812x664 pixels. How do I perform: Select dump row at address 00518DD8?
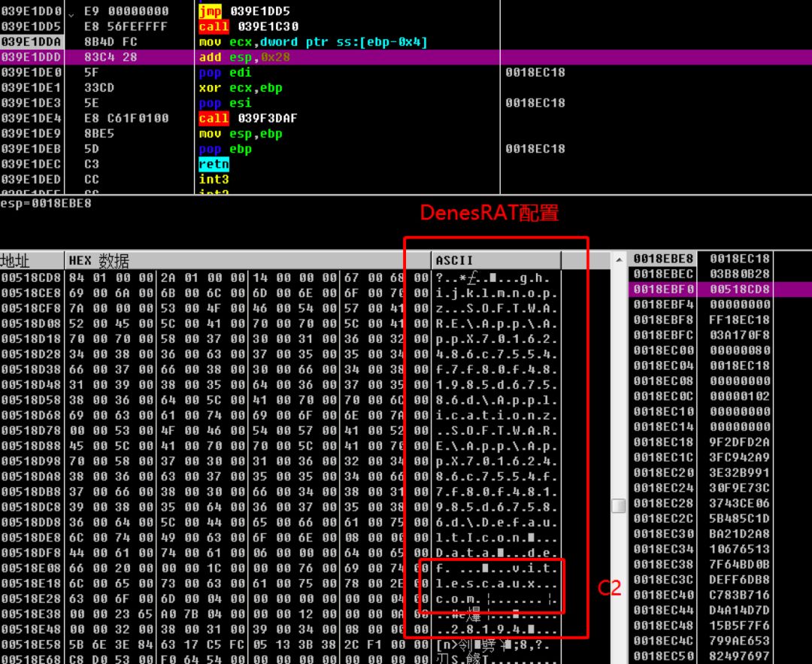coord(280,523)
